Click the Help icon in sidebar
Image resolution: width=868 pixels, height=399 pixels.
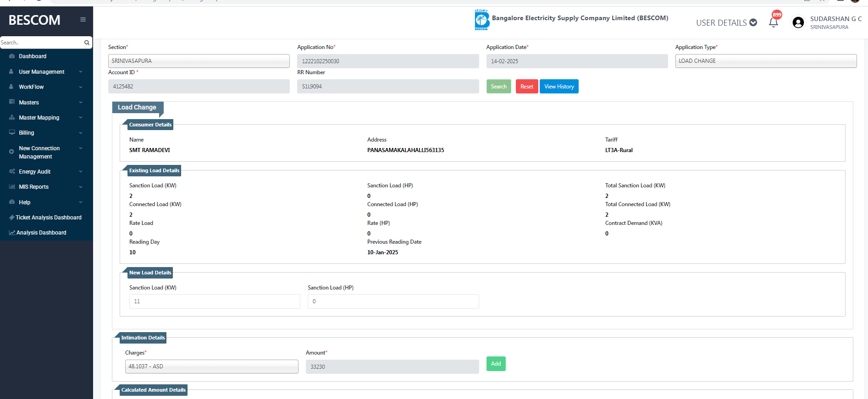point(12,202)
